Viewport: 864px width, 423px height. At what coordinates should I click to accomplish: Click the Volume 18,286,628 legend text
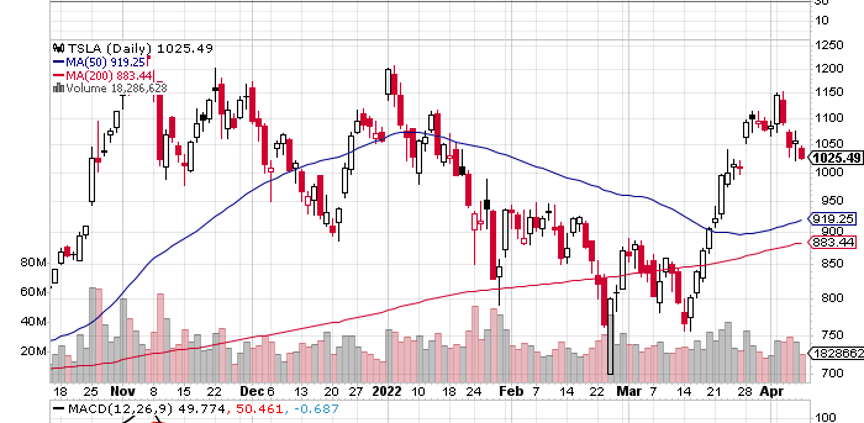click(116, 88)
